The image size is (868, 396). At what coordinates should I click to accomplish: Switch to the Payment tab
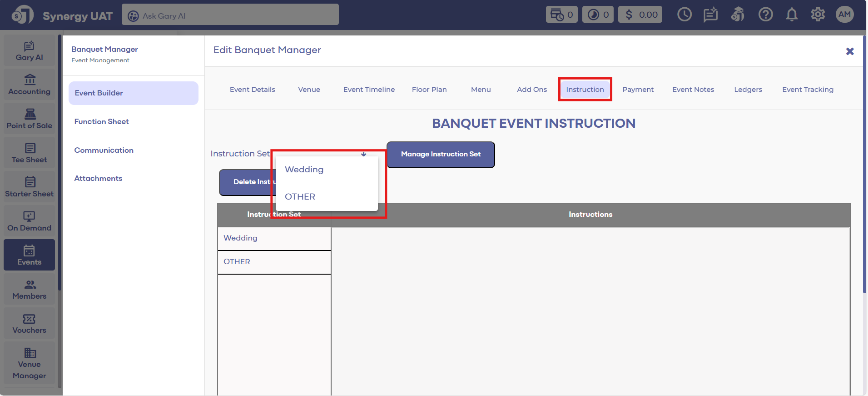pyautogui.click(x=638, y=90)
